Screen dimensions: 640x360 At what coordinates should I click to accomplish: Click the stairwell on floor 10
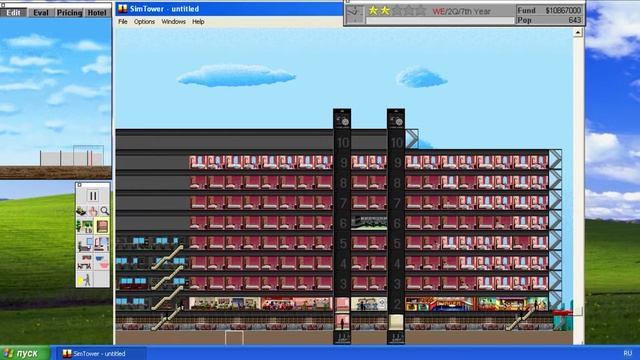tap(412, 139)
